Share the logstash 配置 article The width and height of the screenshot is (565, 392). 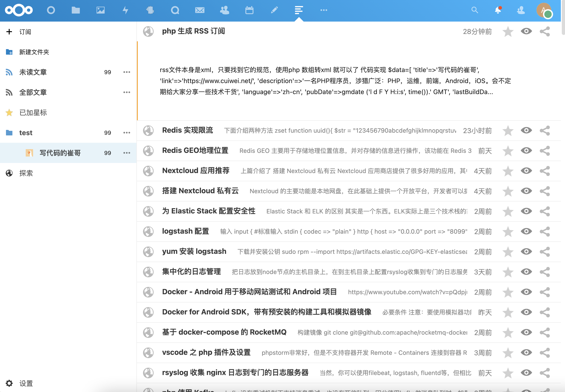pos(545,231)
